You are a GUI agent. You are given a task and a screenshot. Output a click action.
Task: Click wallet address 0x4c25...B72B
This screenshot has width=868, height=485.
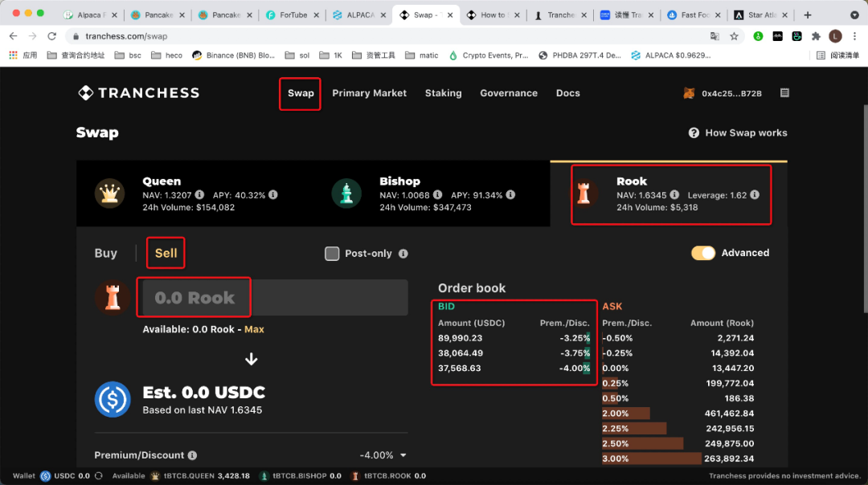point(732,93)
